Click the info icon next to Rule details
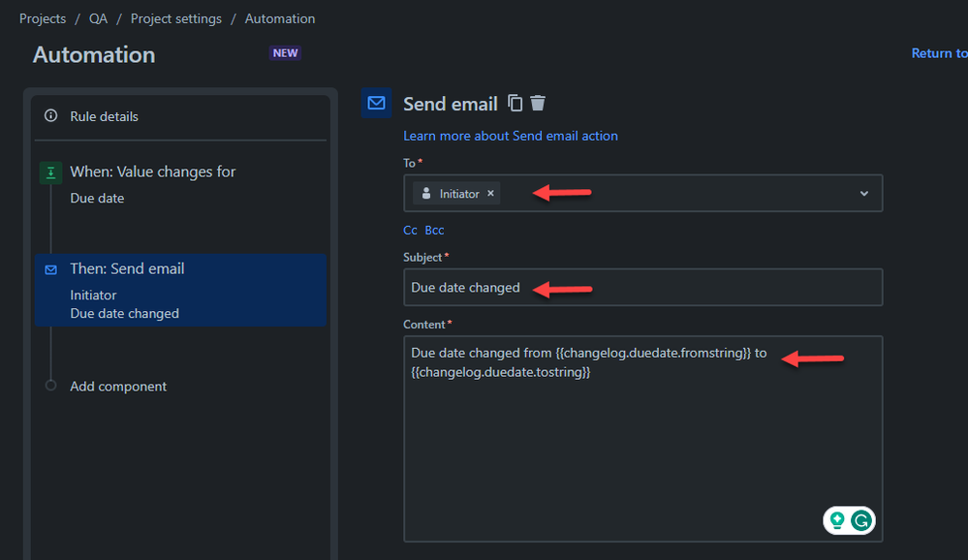The image size is (968, 560). [x=49, y=115]
